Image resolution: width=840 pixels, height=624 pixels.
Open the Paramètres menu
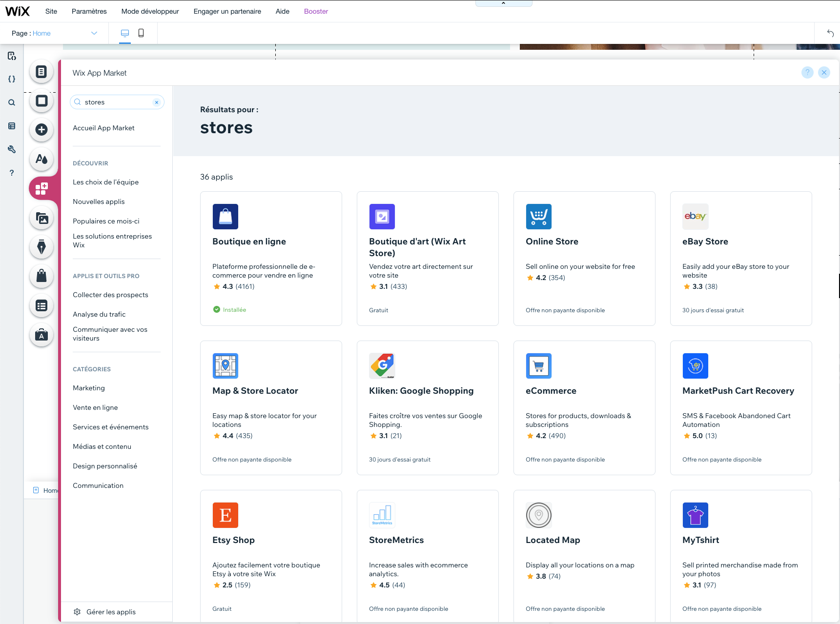pyautogui.click(x=89, y=11)
